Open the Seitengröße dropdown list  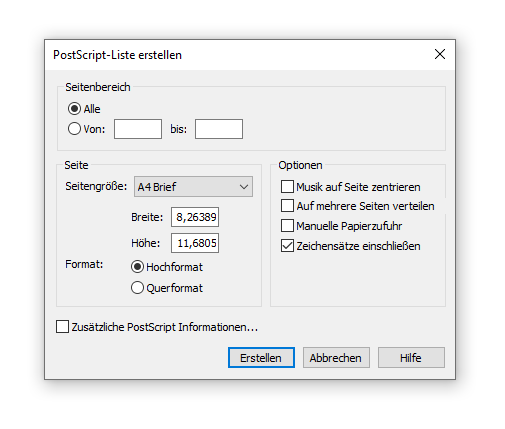point(193,187)
